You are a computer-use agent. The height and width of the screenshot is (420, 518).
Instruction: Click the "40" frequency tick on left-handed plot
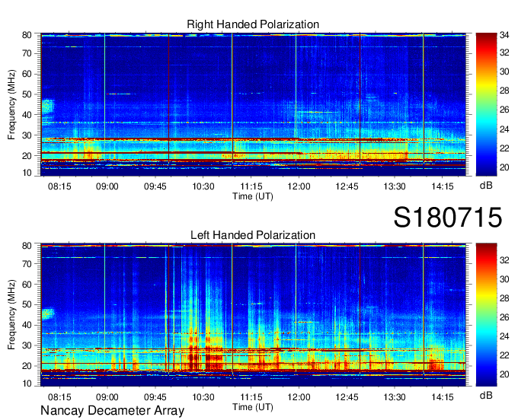coord(27,325)
